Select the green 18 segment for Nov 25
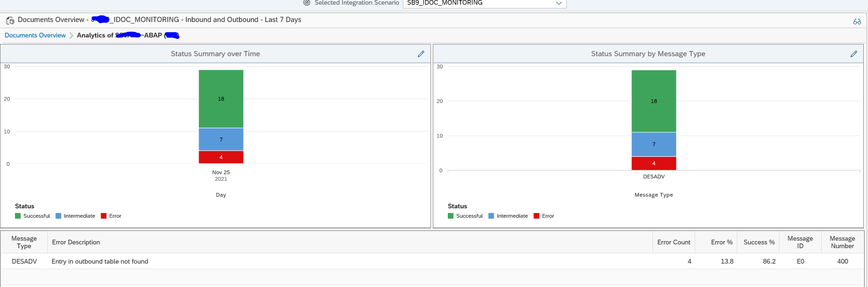This screenshot has height=287, width=868. click(221, 99)
